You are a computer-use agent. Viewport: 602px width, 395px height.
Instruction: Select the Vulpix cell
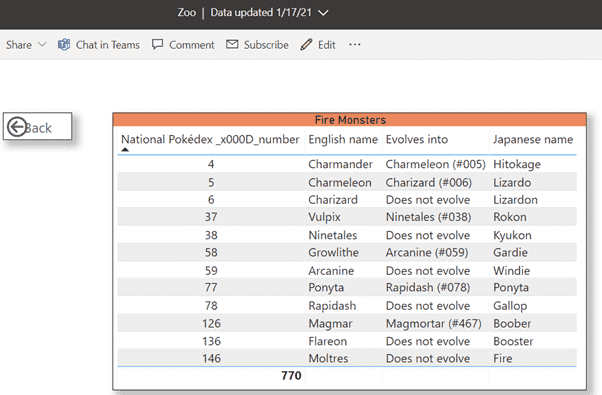(324, 217)
